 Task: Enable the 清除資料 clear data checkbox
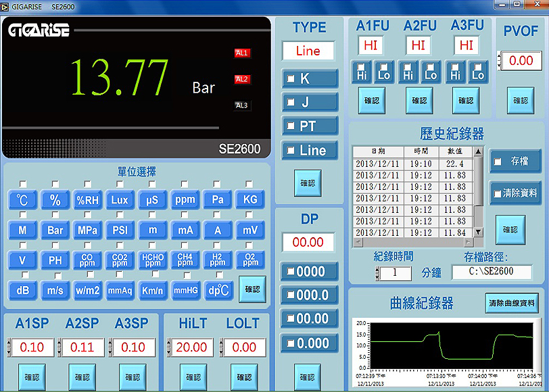[x=497, y=193]
